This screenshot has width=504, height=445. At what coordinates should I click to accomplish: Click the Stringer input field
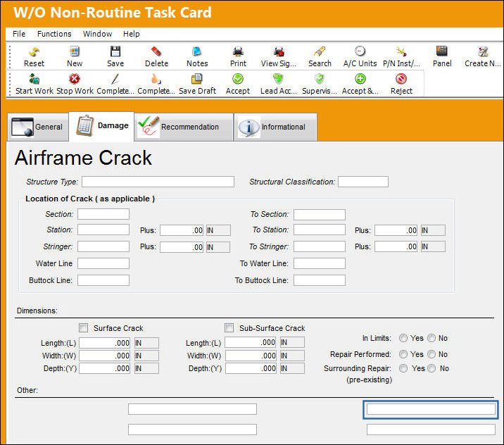coord(103,246)
